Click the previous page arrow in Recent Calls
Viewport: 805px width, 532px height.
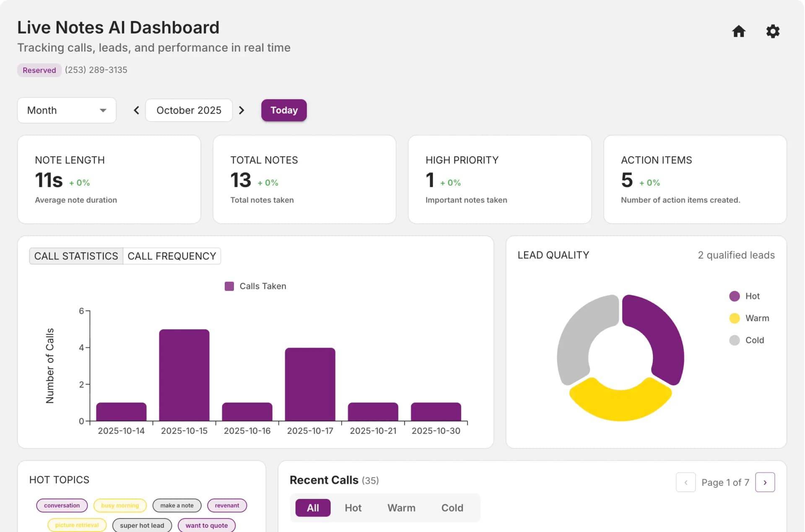coord(686,482)
